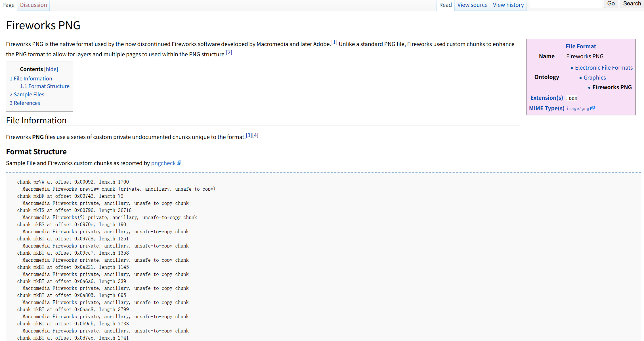Image resolution: width=644 pixels, height=341 pixels.
Task: Open the Discussion tab
Action: (x=33, y=5)
